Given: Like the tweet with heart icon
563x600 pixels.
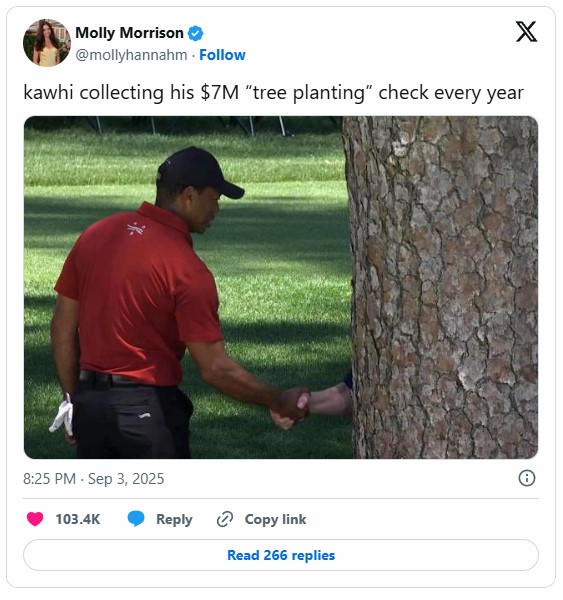Looking at the screenshot, I should click(x=35, y=519).
